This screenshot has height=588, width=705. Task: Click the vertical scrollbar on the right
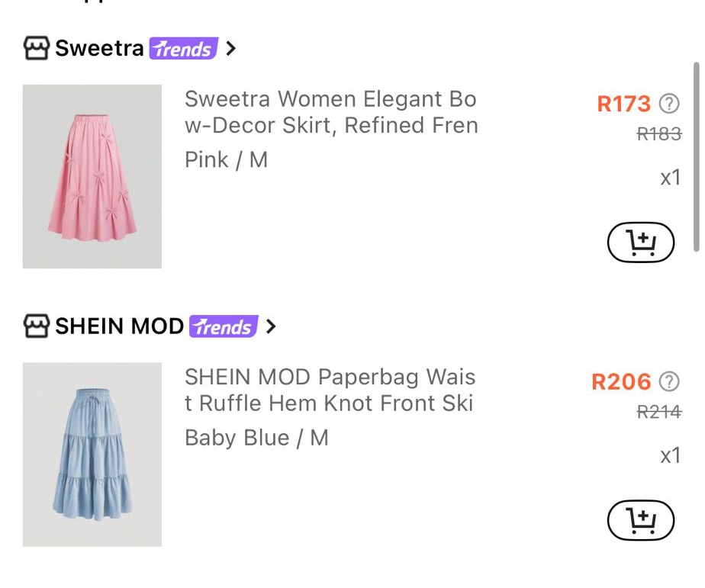tap(696, 156)
